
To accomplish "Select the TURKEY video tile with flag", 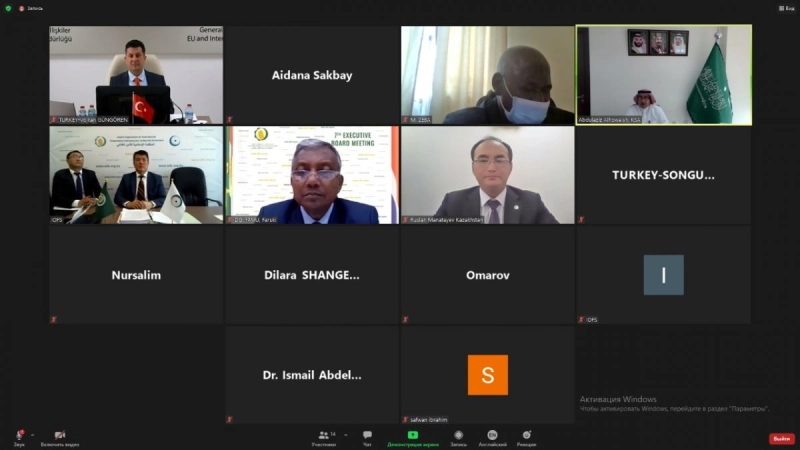I will tap(136, 75).
